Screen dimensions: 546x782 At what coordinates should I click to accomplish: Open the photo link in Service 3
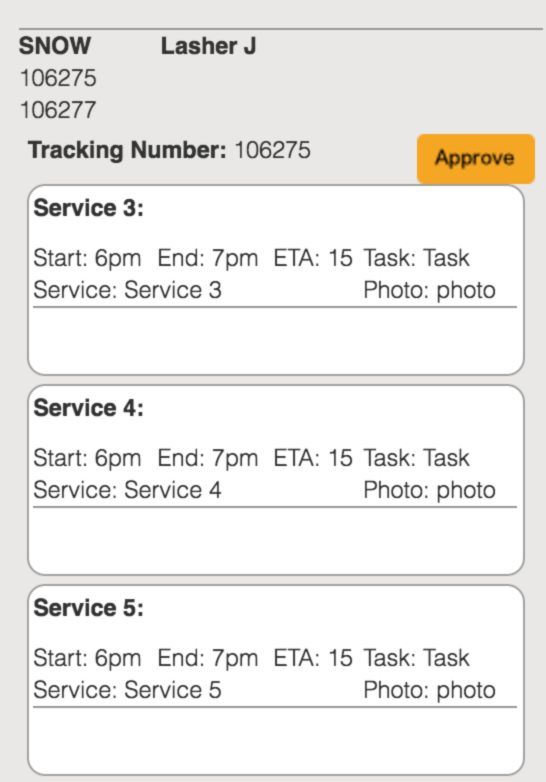(466, 290)
